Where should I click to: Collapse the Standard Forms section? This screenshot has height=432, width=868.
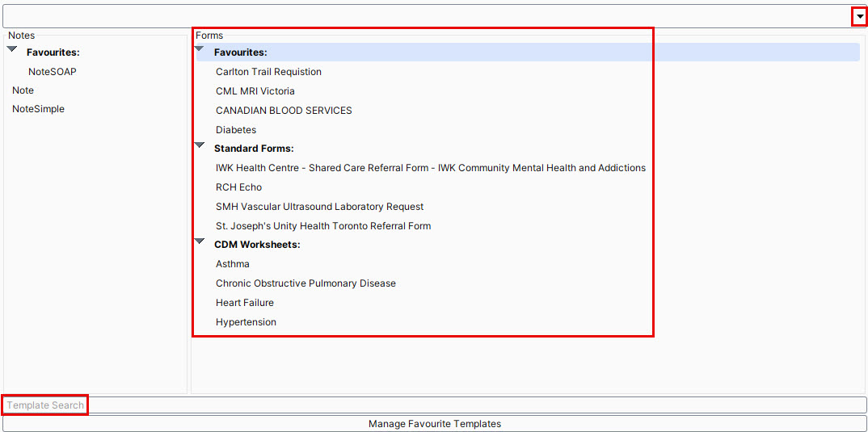[200, 145]
